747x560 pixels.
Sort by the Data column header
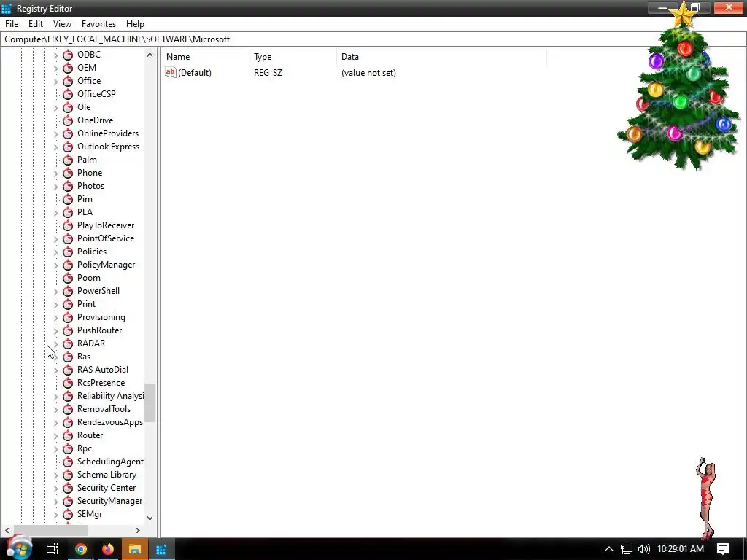[441, 57]
